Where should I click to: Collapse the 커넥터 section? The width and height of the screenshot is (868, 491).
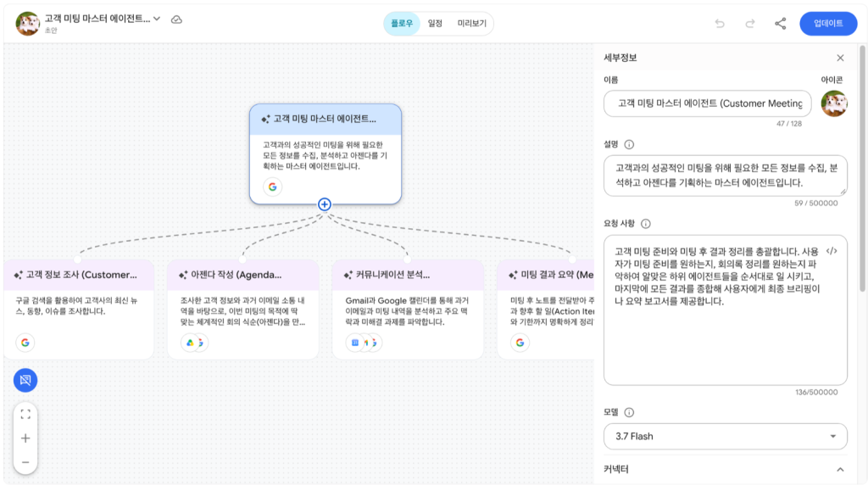[840, 470]
